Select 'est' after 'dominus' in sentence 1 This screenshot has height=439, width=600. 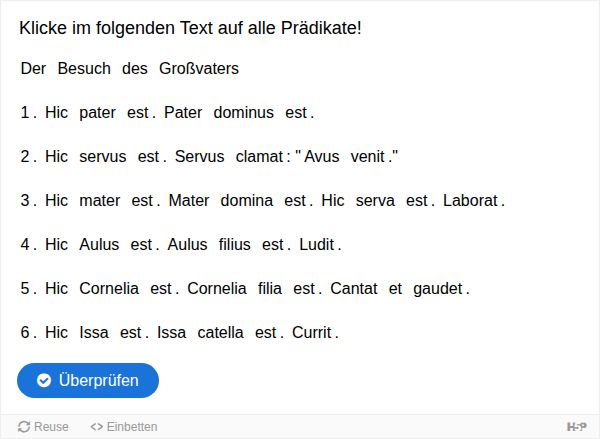(x=296, y=113)
